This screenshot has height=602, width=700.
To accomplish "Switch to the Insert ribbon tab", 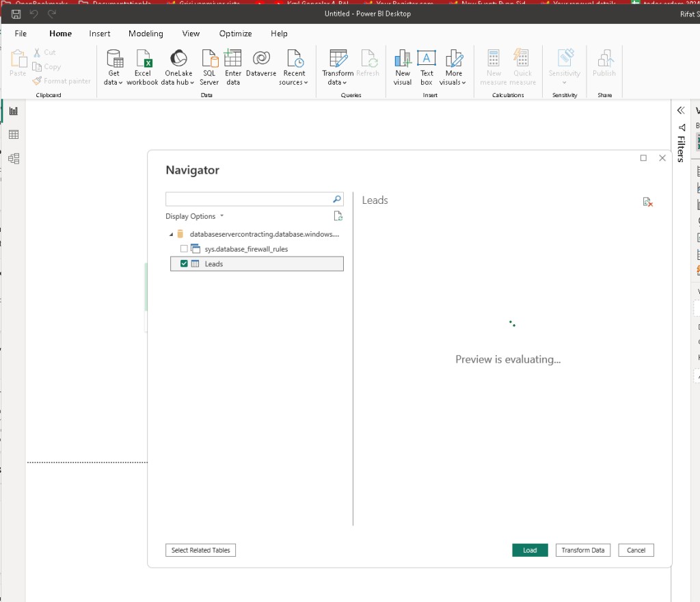I will point(100,34).
